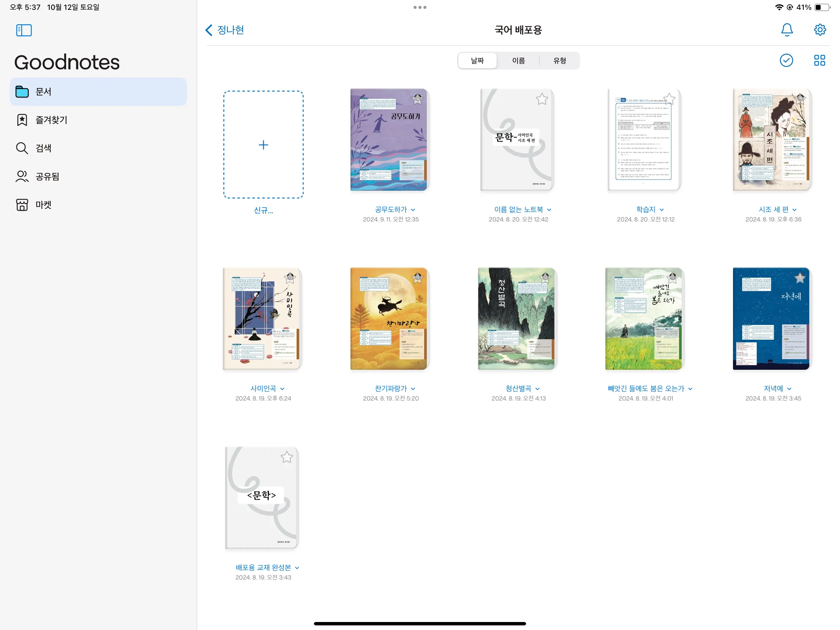Open the dropdown next to 공무도하가
The height and width of the screenshot is (630, 840).
click(414, 210)
